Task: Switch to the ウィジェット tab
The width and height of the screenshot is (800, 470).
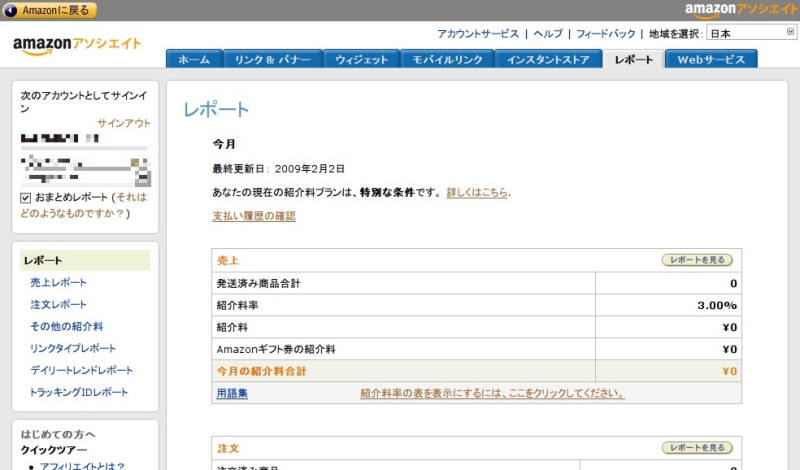Action: (x=361, y=59)
